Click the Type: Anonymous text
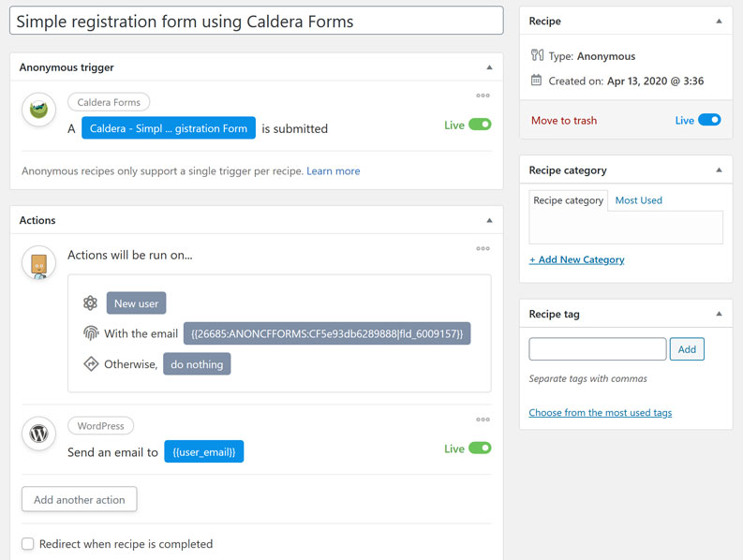The width and height of the screenshot is (743, 560). [x=592, y=56]
